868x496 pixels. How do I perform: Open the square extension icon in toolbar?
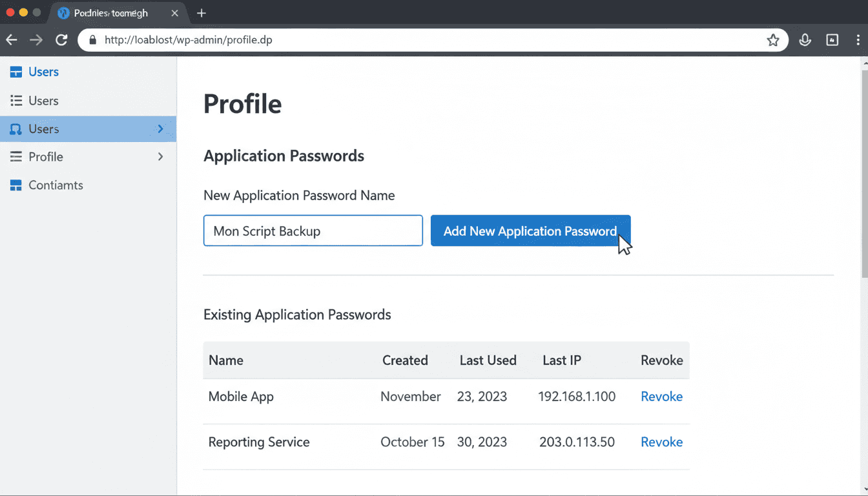pyautogui.click(x=832, y=40)
